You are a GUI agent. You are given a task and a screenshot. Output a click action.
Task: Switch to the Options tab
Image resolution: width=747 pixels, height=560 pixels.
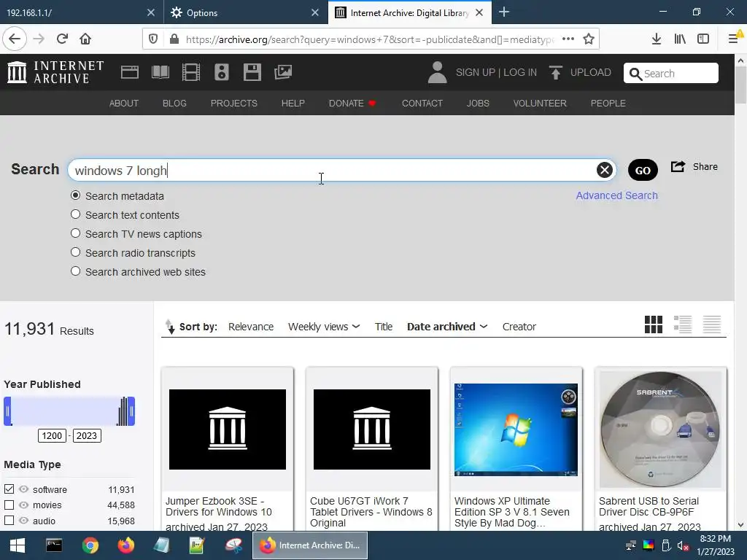click(245, 12)
